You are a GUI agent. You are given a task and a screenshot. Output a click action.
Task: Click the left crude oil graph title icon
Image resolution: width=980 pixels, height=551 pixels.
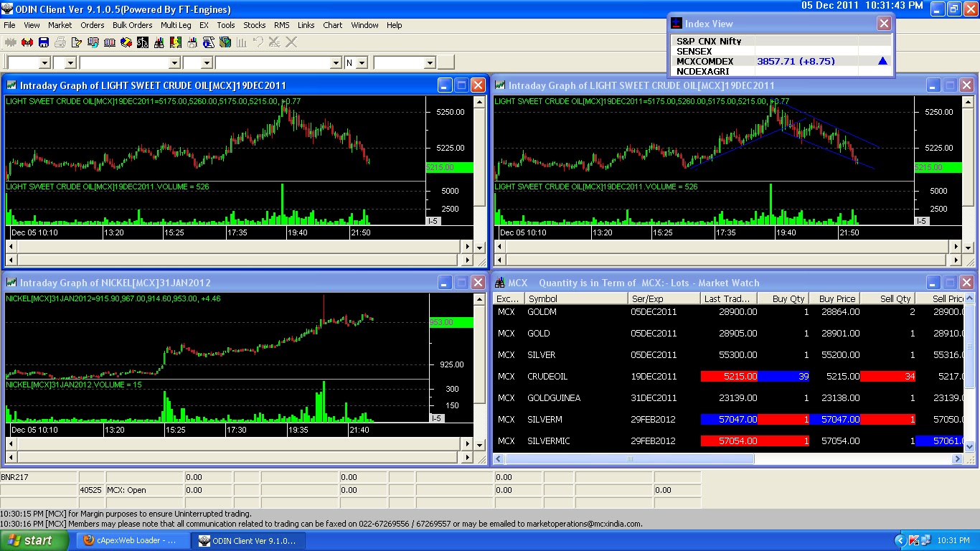[11, 85]
